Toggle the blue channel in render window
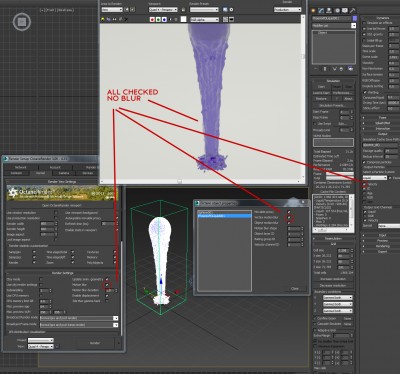 [164, 20]
